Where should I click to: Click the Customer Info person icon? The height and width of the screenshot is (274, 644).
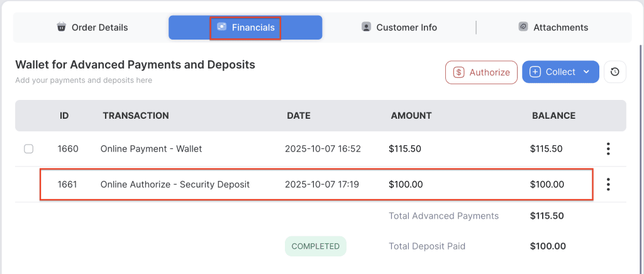tap(366, 27)
